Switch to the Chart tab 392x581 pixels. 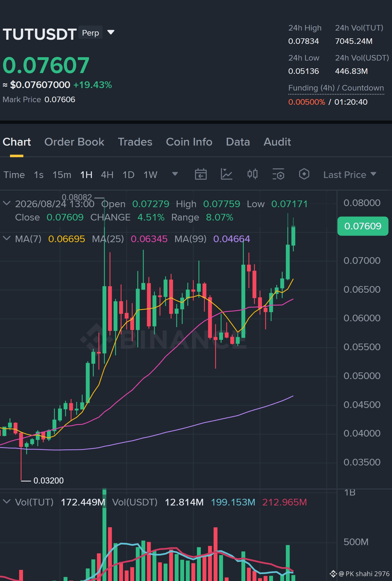point(17,142)
